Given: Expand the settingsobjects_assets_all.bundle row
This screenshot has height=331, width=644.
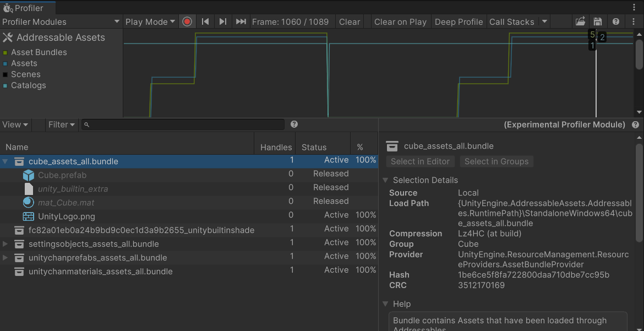Looking at the screenshot, I should 5,244.
